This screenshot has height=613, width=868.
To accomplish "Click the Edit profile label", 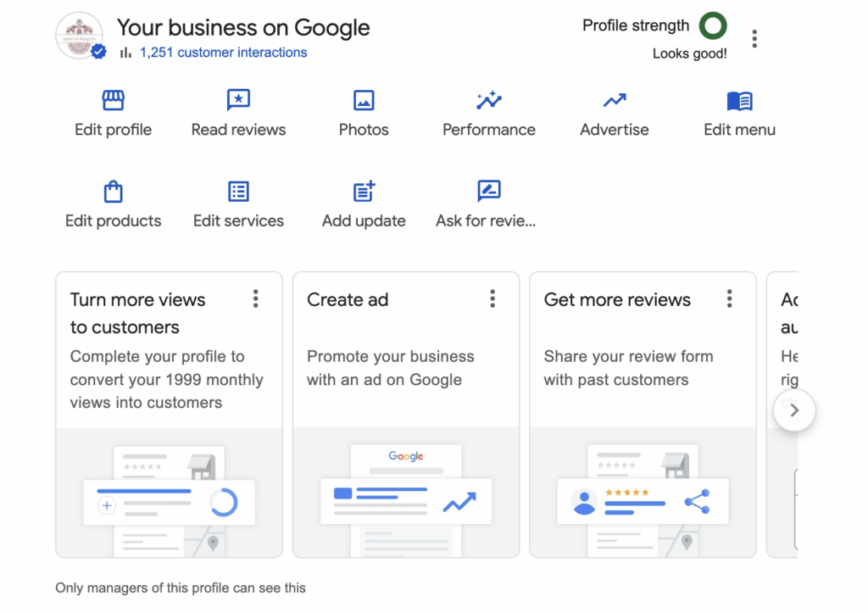I will [113, 130].
